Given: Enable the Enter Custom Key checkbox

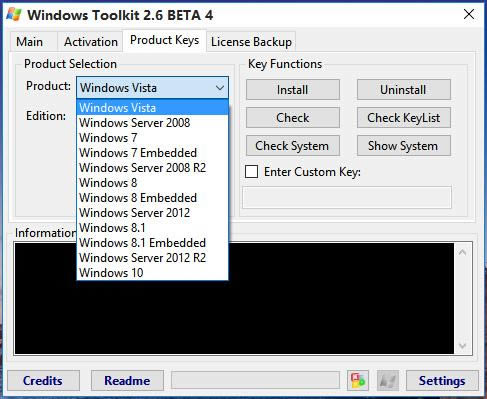Looking at the screenshot, I should point(251,172).
